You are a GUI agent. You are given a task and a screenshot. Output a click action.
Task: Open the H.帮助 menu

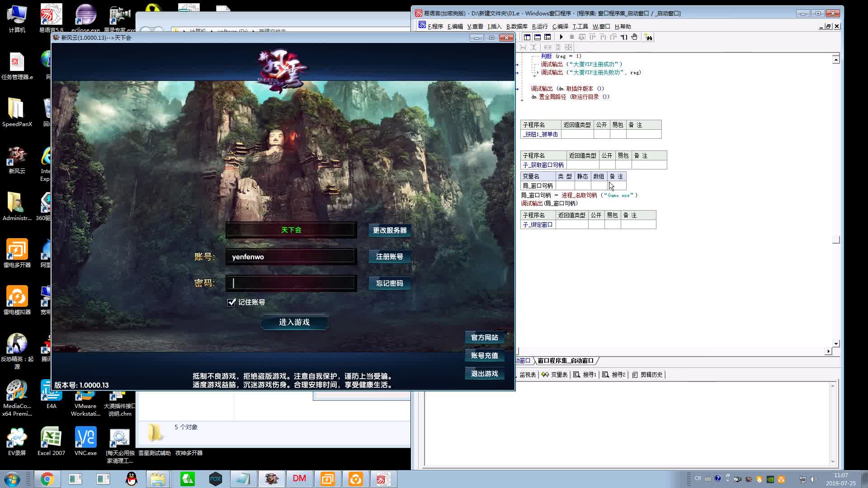click(623, 26)
